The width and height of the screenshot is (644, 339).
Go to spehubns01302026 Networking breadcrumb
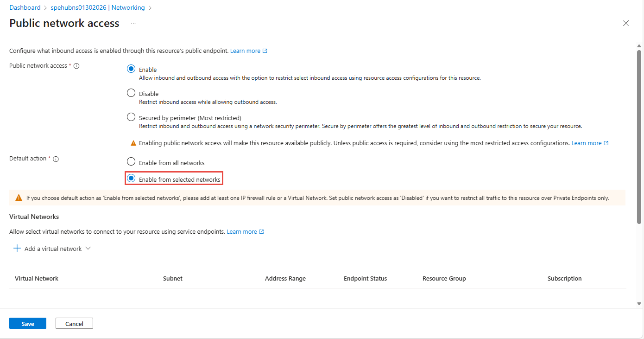(97, 7)
